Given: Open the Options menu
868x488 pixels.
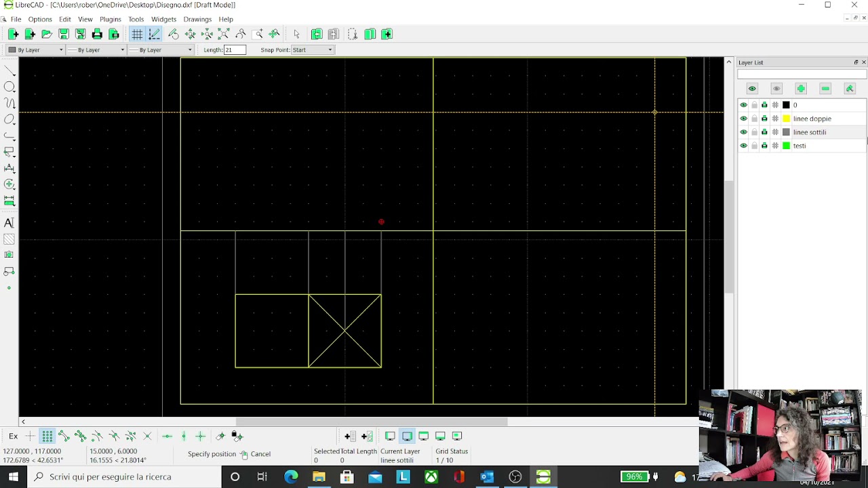Looking at the screenshot, I should pos(40,19).
